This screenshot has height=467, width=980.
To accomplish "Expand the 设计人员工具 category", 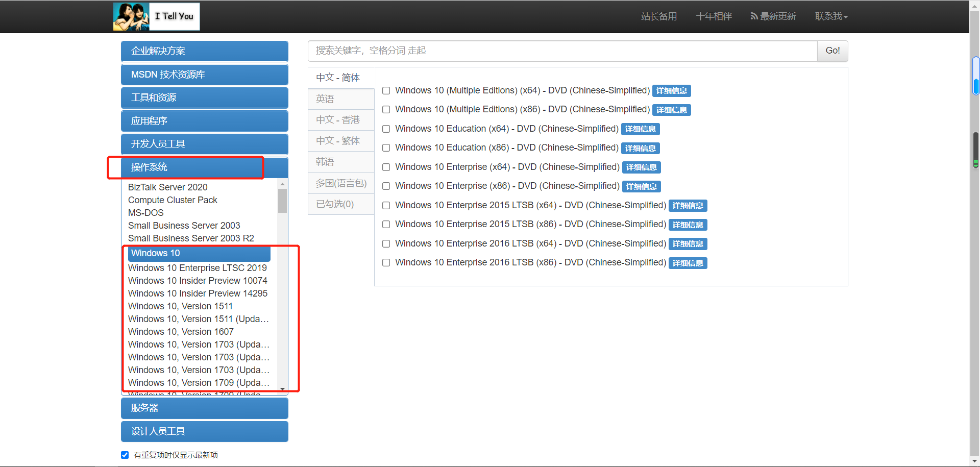I will pos(204,431).
